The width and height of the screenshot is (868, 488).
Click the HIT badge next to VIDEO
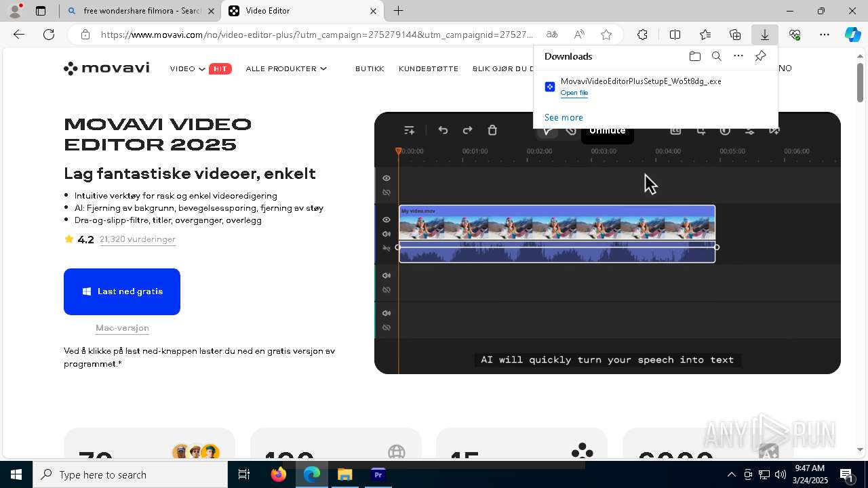220,68
